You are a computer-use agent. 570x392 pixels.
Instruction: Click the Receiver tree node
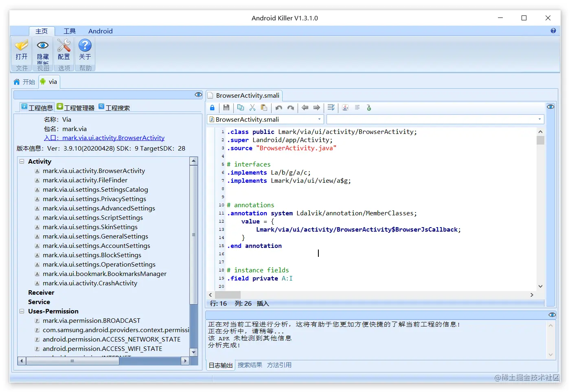pos(41,293)
